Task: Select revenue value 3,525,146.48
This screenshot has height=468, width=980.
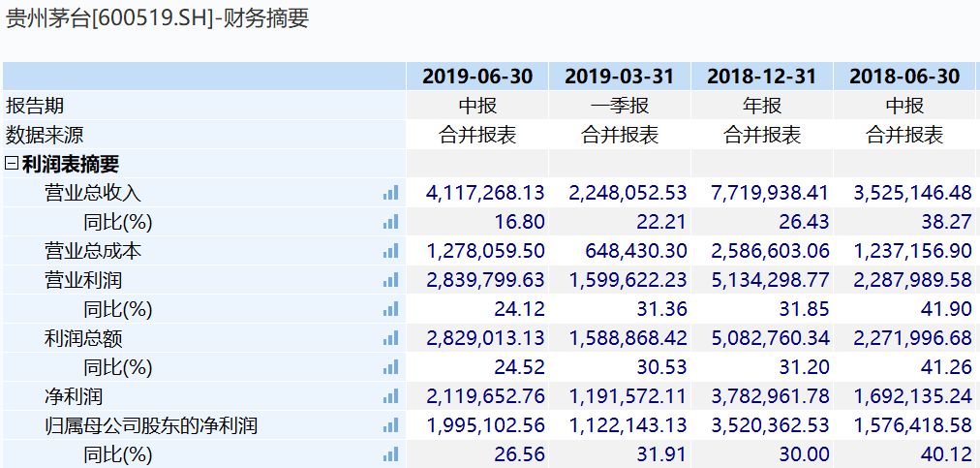Action: click(x=912, y=193)
